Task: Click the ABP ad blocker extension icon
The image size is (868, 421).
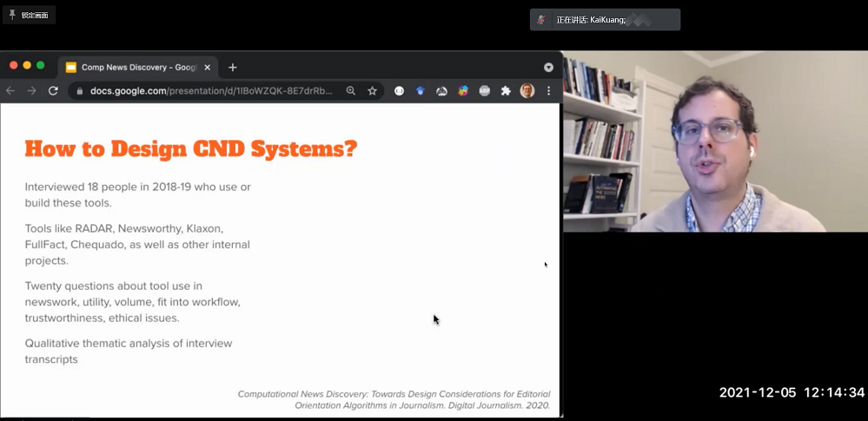Action: click(x=484, y=91)
